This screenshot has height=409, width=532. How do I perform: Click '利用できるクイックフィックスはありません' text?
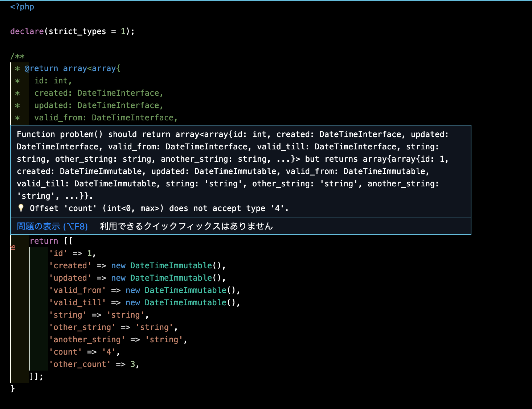click(186, 226)
